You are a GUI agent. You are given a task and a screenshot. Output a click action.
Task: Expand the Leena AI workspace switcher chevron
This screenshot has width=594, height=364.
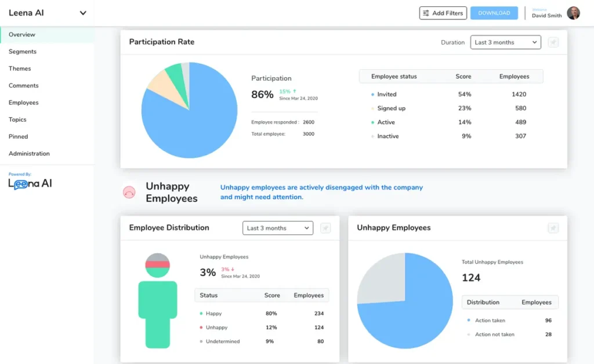click(81, 13)
